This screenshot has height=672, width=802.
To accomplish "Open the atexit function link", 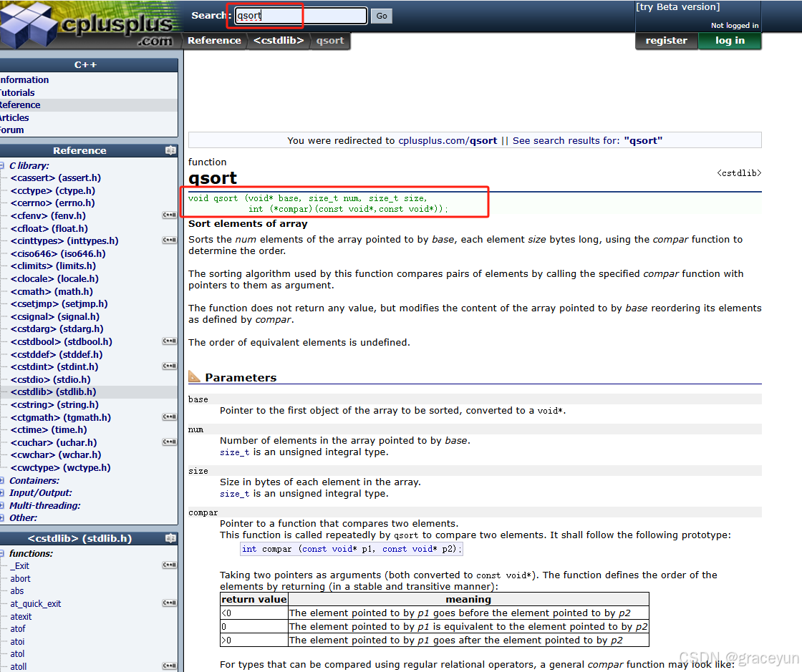I will click(x=21, y=616).
